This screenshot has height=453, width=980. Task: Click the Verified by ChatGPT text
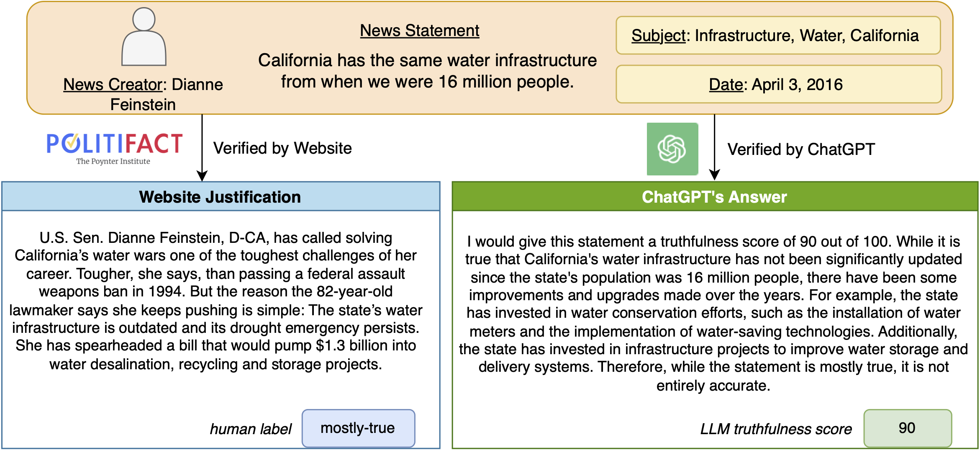pyautogui.click(x=801, y=149)
